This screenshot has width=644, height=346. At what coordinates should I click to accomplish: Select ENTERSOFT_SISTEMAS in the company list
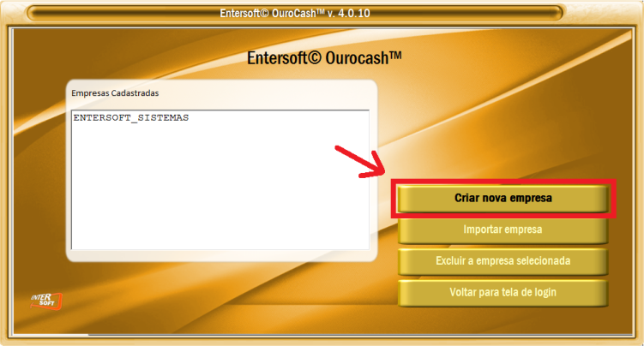click(131, 118)
